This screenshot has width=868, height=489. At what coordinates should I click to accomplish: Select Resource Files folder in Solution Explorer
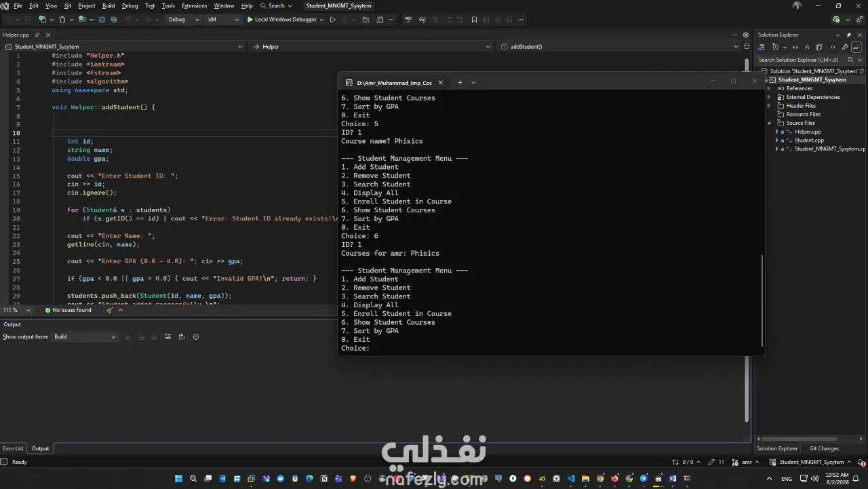click(x=803, y=114)
